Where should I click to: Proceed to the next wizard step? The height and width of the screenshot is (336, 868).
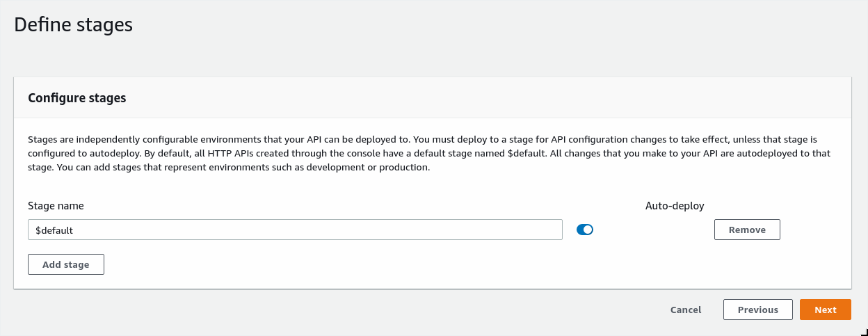[826, 310]
